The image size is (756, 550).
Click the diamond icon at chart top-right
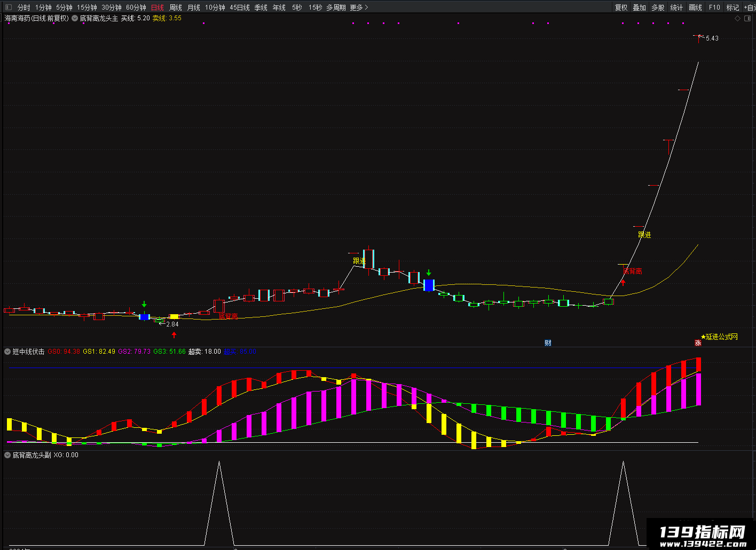point(737,18)
